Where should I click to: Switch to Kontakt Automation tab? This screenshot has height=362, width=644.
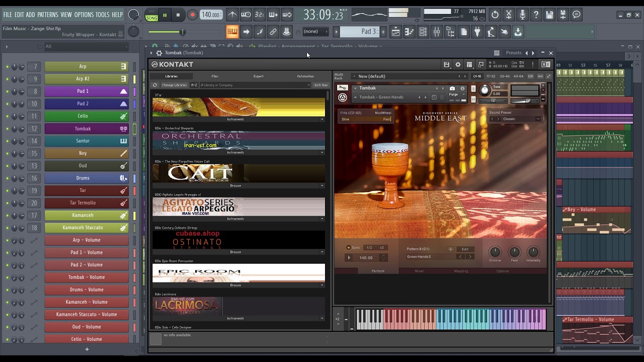tap(305, 76)
